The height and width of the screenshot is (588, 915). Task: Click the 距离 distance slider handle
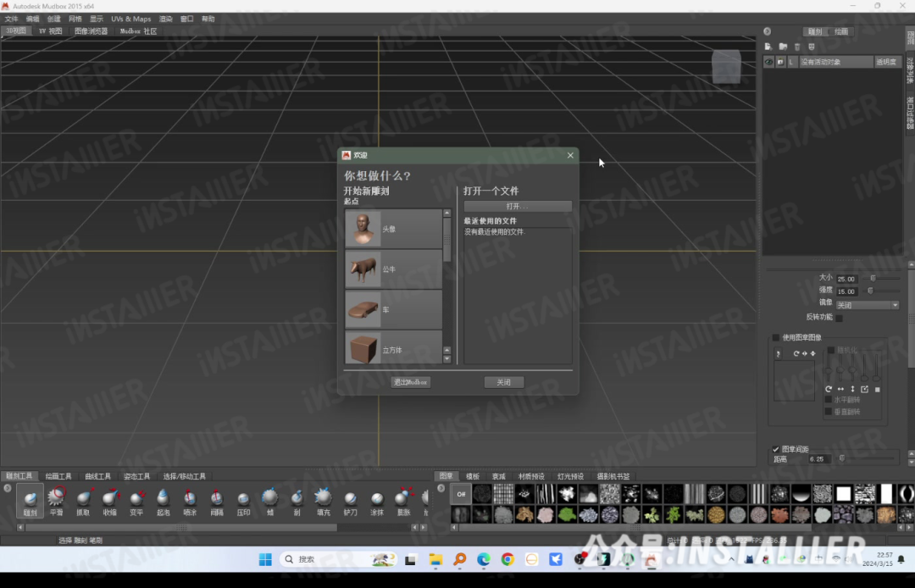841,459
